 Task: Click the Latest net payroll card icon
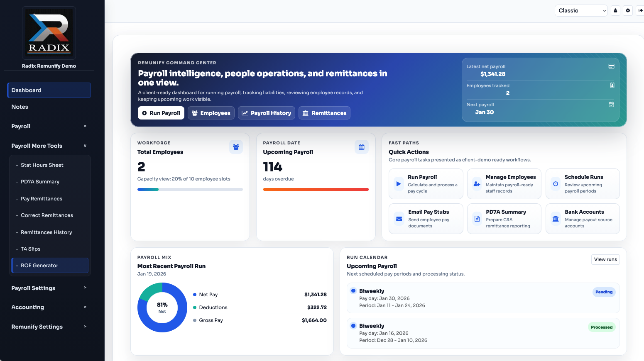[x=611, y=66]
